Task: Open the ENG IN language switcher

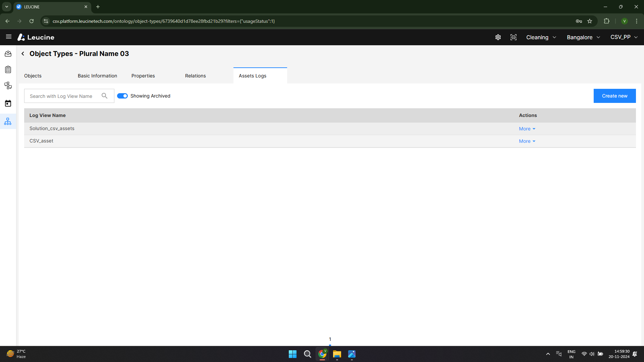Action: (x=572, y=354)
